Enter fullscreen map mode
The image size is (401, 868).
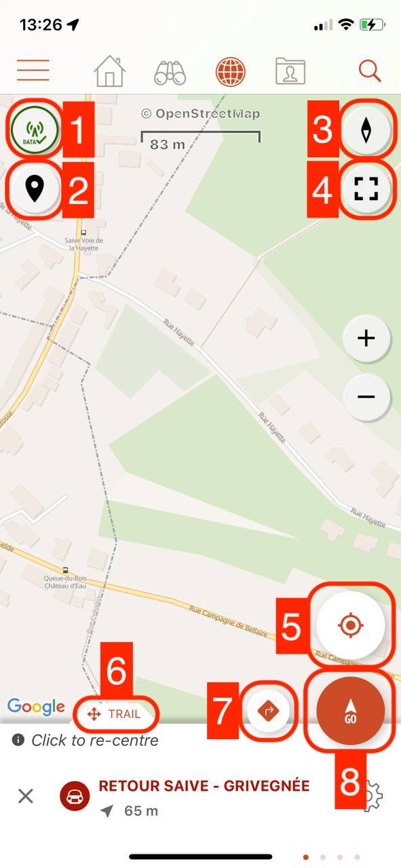366,189
